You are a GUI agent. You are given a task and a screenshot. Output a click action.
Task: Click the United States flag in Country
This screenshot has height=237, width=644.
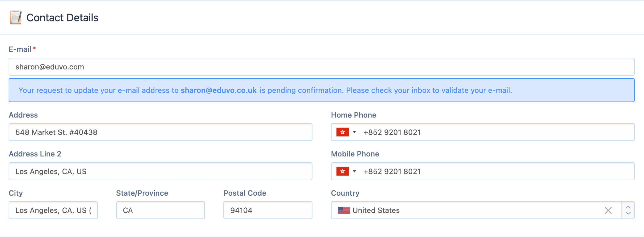click(344, 210)
